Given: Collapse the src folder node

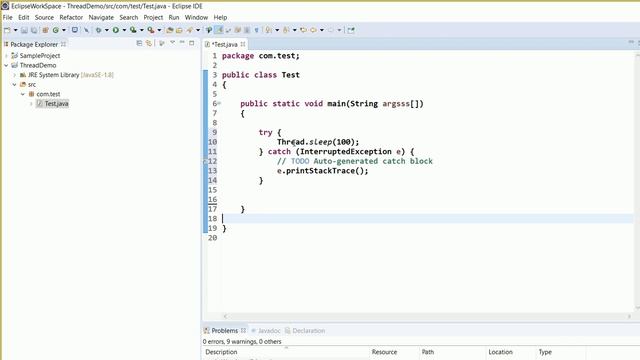Looking at the screenshot, I should pos(15,84).
